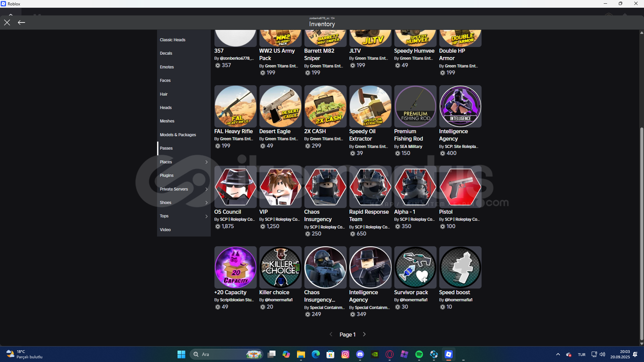Open Discord from the taskbar
The width and height of the screenshot is (644, 362).
[360, 354]
